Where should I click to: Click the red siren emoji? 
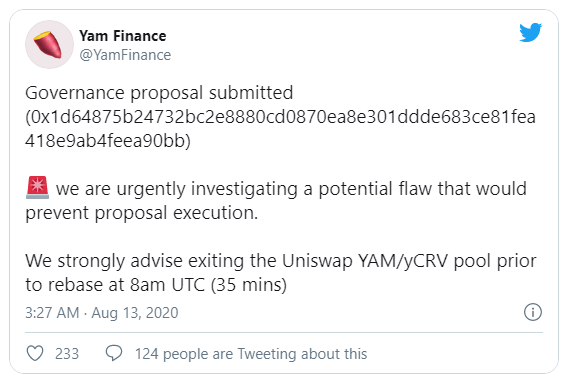[x=37, y=188]
